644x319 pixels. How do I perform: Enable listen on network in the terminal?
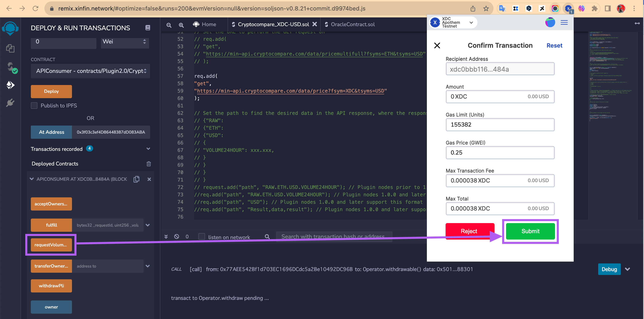pyautogui.click(x=201, y=236)
